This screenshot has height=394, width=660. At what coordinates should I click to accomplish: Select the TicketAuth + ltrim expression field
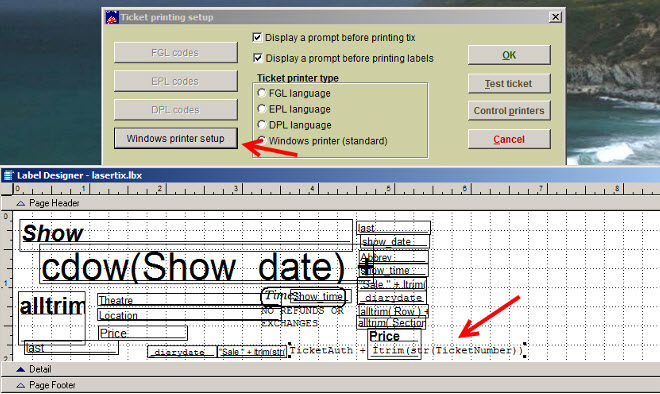pos(407,350)
